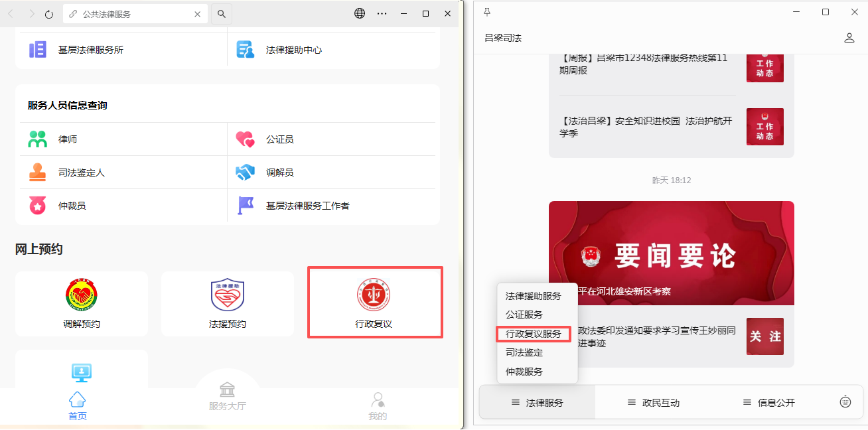Choose 法律援助服务 from popup menu
Viewport: 868px width, 430px height.
tap(534, 296)
